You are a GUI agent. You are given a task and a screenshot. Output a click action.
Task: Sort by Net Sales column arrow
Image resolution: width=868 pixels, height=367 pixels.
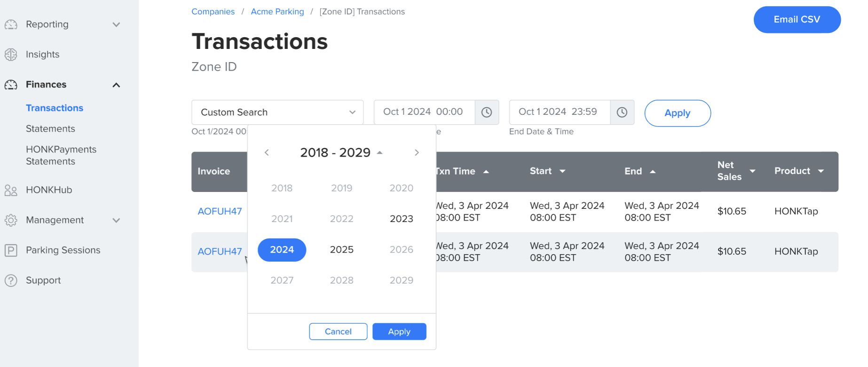point(752,171)
